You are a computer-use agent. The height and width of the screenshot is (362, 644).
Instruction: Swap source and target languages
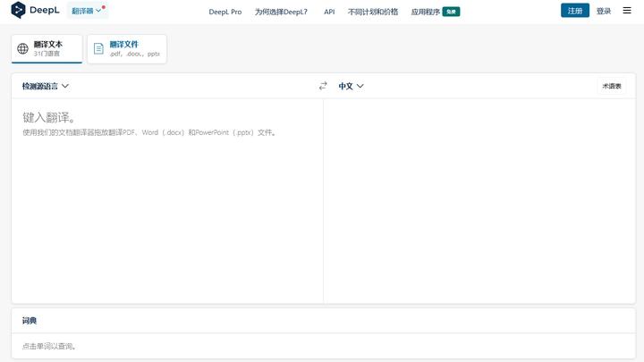[323, 86]
